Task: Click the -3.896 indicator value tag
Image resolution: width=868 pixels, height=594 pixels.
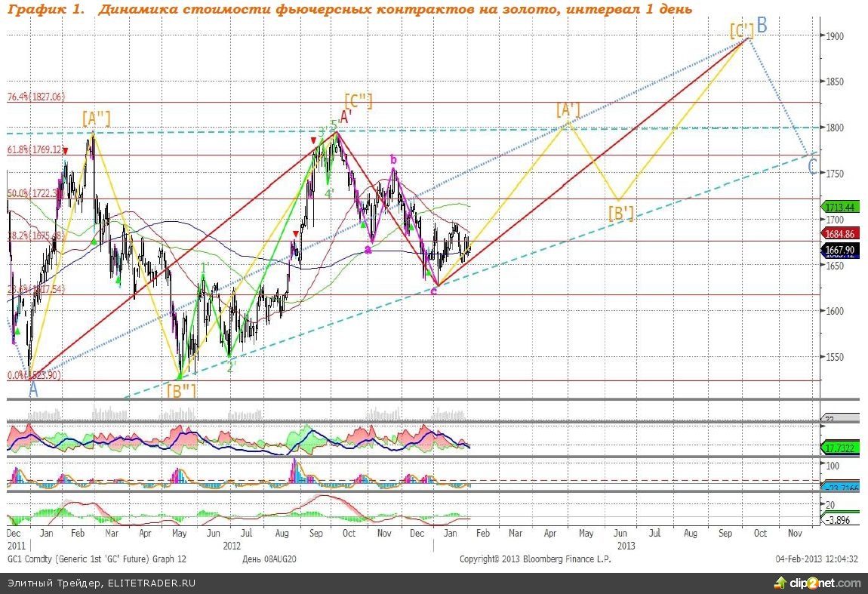Action: pos(839,520)
